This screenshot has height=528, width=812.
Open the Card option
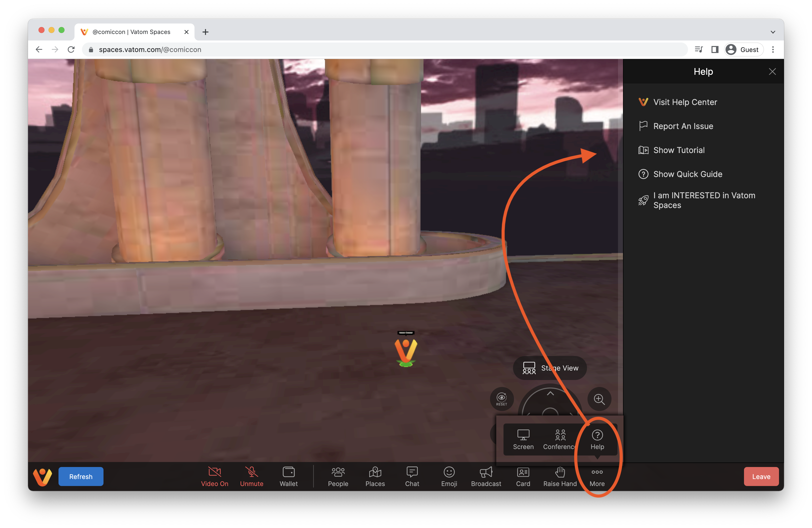click(x=523, y=476)
